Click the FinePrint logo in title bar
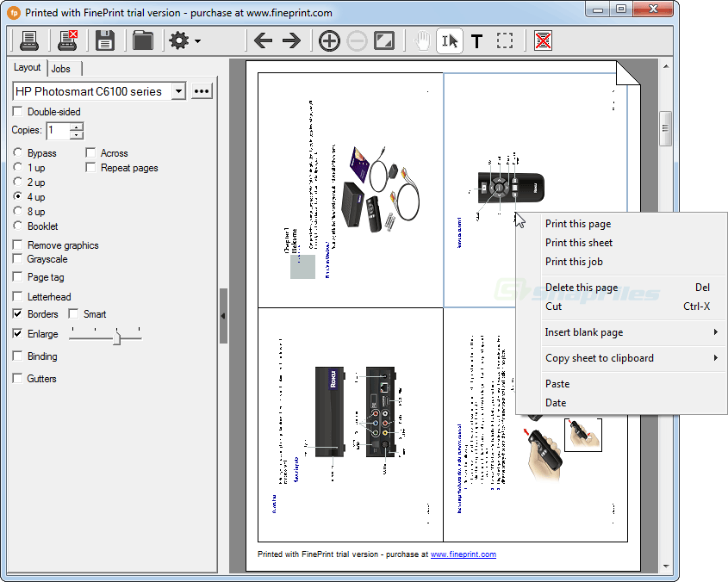 click(14, 13)
